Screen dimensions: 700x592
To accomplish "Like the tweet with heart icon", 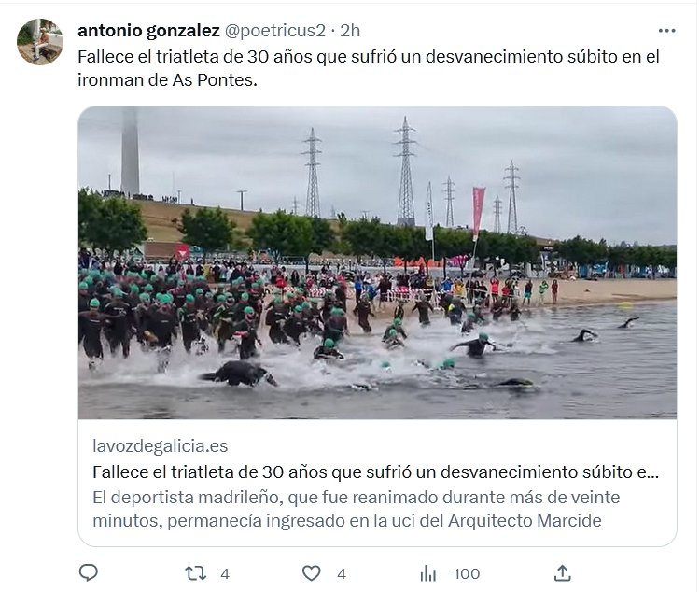I will point(311,573).
